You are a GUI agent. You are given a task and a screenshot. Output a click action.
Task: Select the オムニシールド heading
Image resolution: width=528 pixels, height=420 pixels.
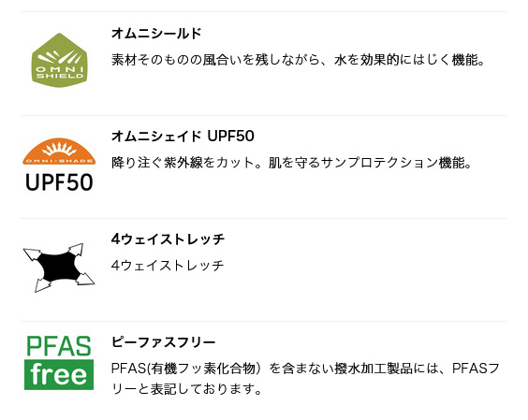(156, 34)
